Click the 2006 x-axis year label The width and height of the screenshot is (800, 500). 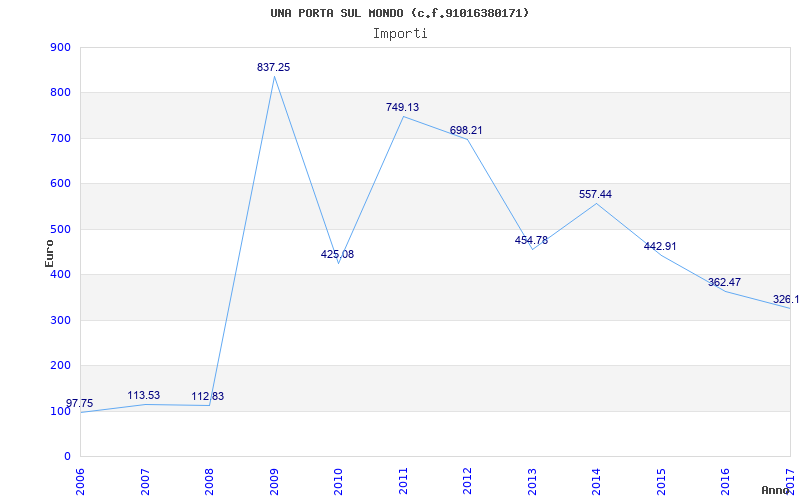[x=81, y=481]
